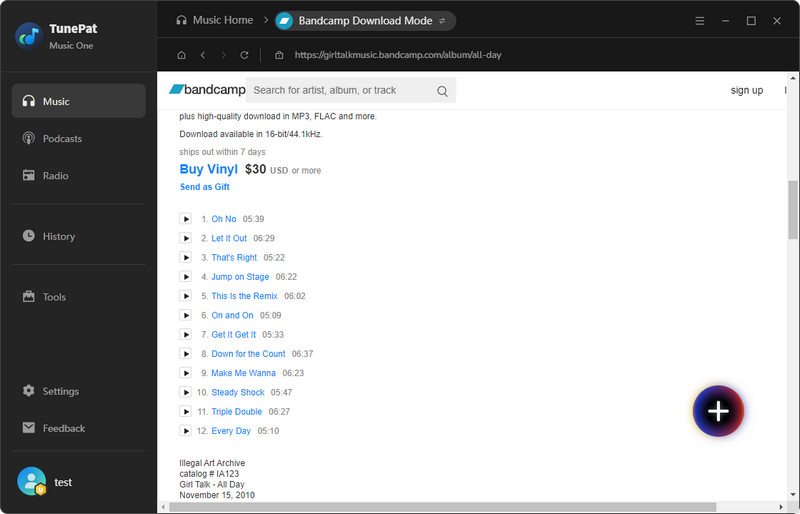Image resolution: width=800 pixels, height=514 pixels.
Task: Click the TunePat Music One logo
Action: coord(30,36)
